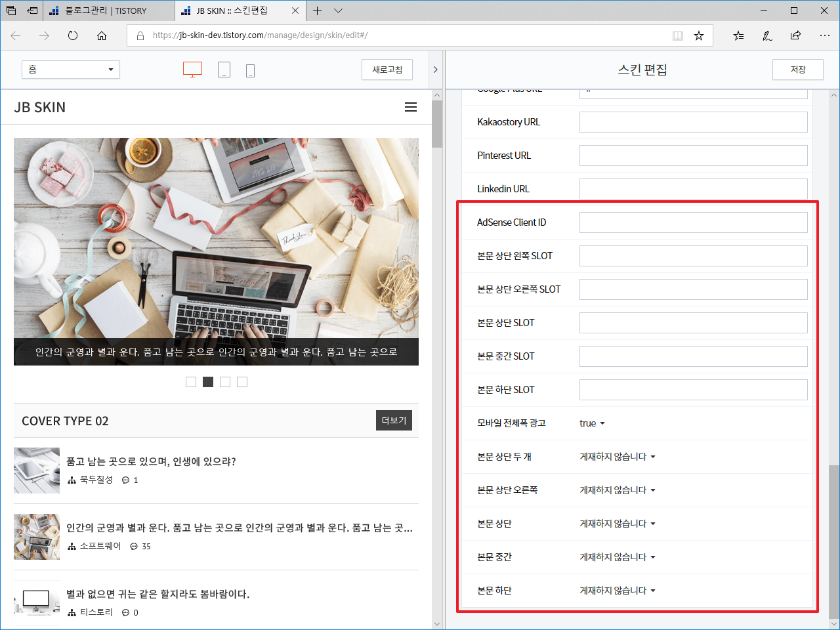Open the tablet thumbnail of 북두칠성 post
The width and height of the screenshot is (840, 630).
point(37,471)
